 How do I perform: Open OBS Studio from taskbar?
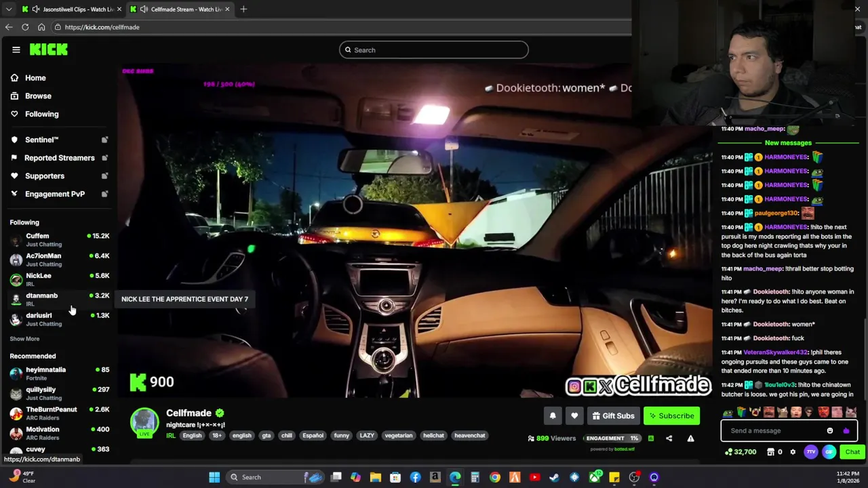634,477
